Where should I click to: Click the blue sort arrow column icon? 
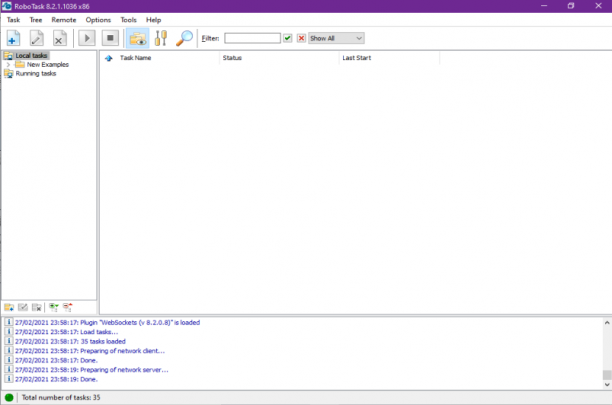(109, 58)
